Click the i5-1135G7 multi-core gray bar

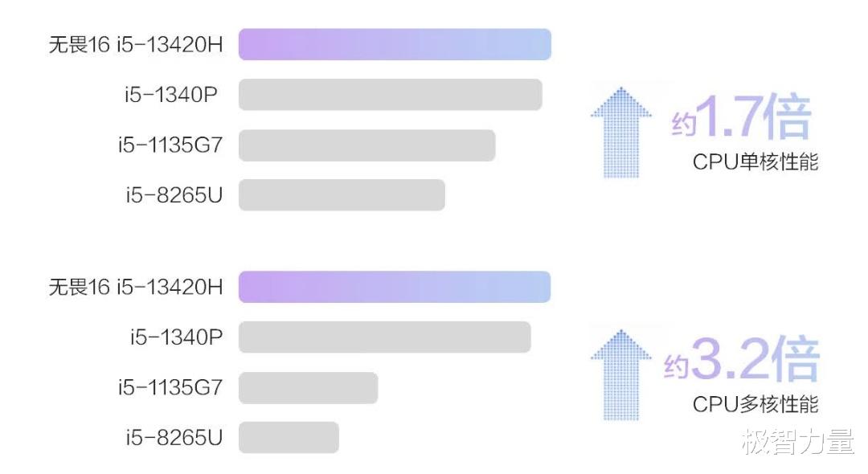click(x=309, y=388)
